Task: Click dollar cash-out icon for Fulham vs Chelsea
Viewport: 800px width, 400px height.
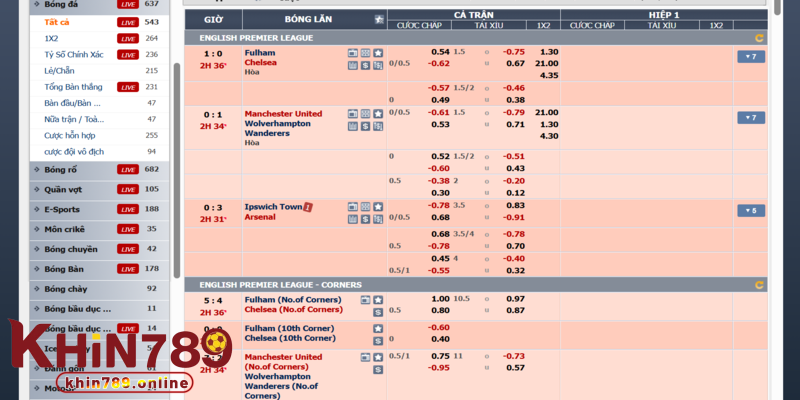Action: [365, 65]
